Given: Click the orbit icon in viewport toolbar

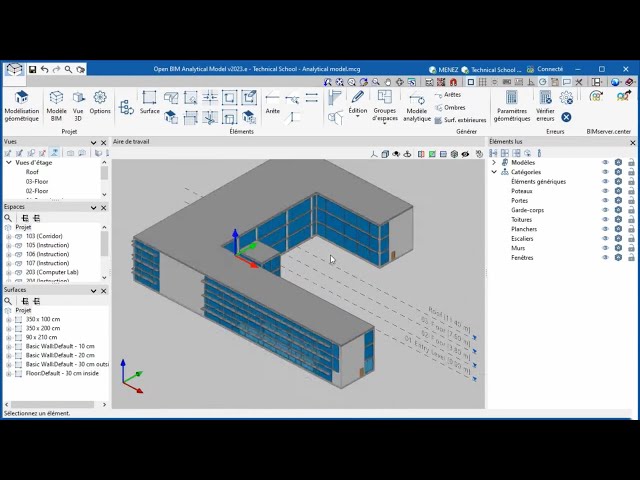Looking at the screenshot, I should (x=407, y=154).
